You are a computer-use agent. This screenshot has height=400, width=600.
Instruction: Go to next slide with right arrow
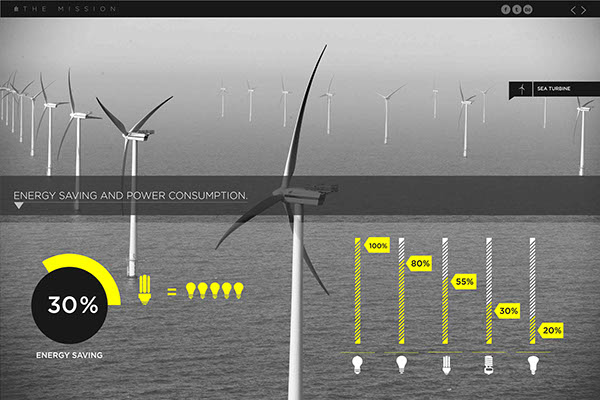(584, 10)
